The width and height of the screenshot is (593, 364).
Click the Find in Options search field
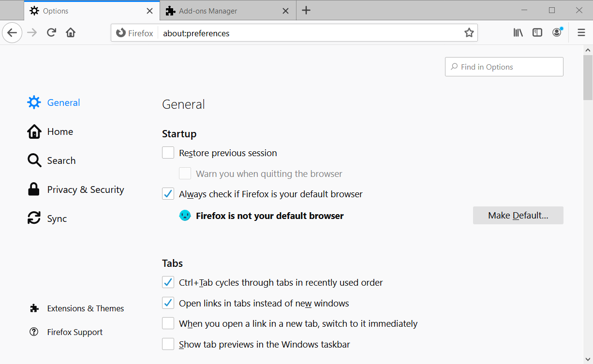pyautogui.click(x=504, y=67)
